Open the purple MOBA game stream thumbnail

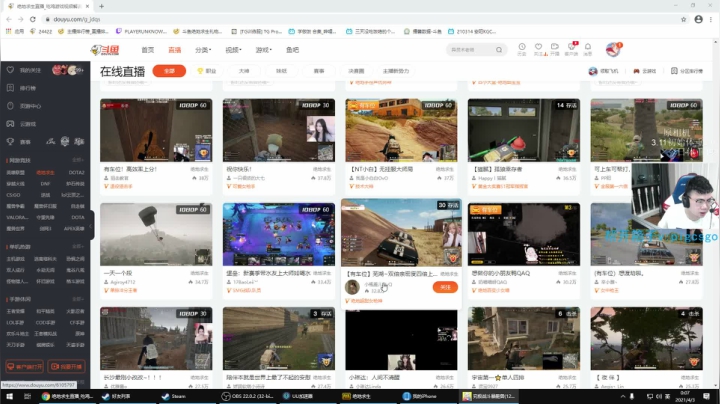click(x=279, y=234)
